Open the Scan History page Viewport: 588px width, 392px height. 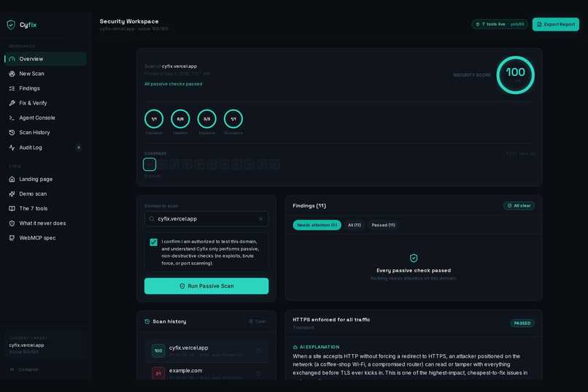click(x=45, y=132)
